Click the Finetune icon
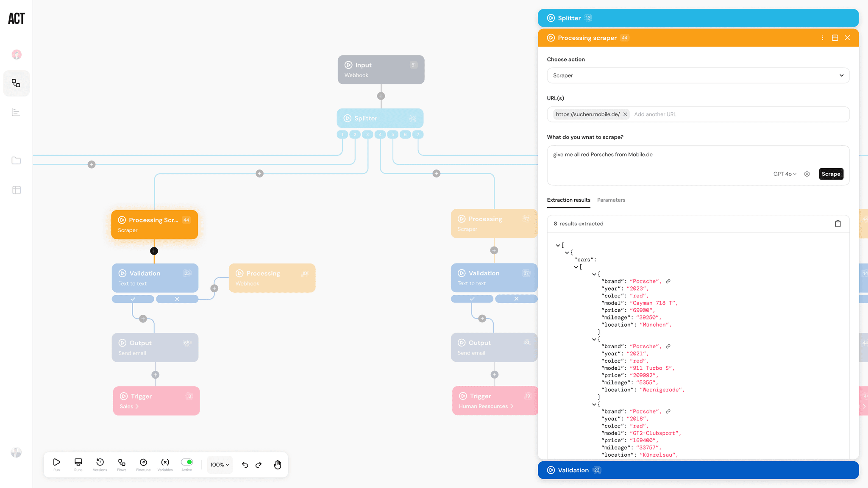The image size is (868, 488). tap(143, 462)
